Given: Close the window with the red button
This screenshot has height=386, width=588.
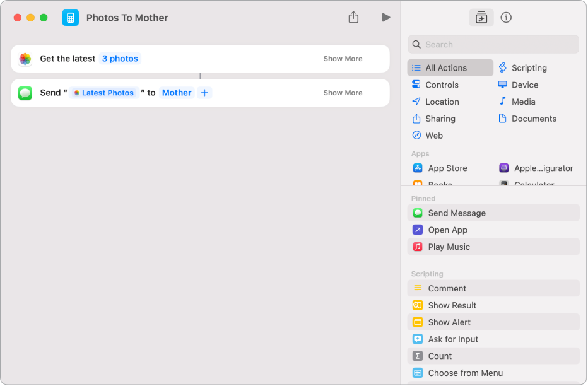Looking at the screenshot, I should pyautogui.click(x=18, y=18).
